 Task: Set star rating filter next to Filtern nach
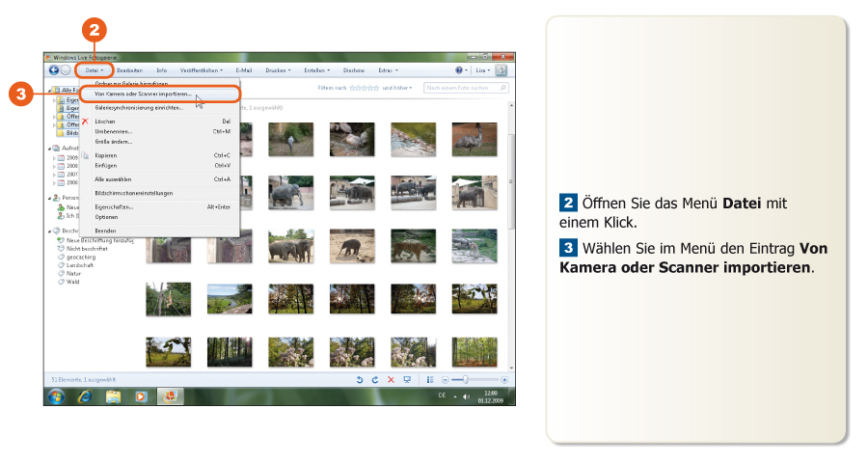point(364,88)
